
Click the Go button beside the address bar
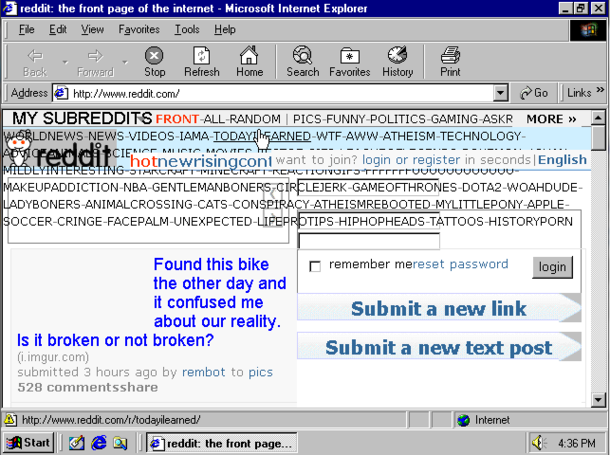[534, 93]
